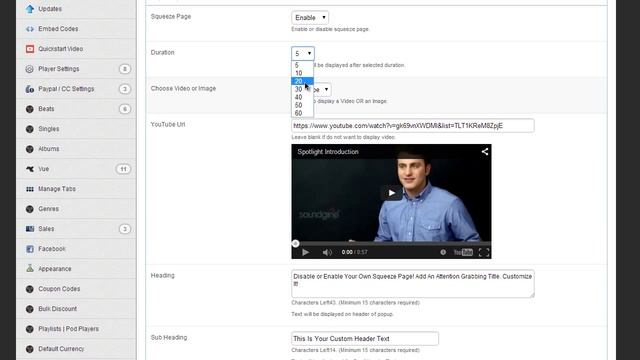Click the Paypal / CC Settings count badge
This screenshot has height=360, width=640.
125,89
